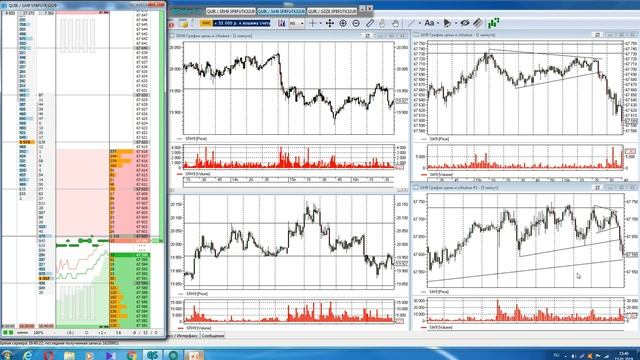
Task: Select the trend line drawing tool
Action: (411, 23)
